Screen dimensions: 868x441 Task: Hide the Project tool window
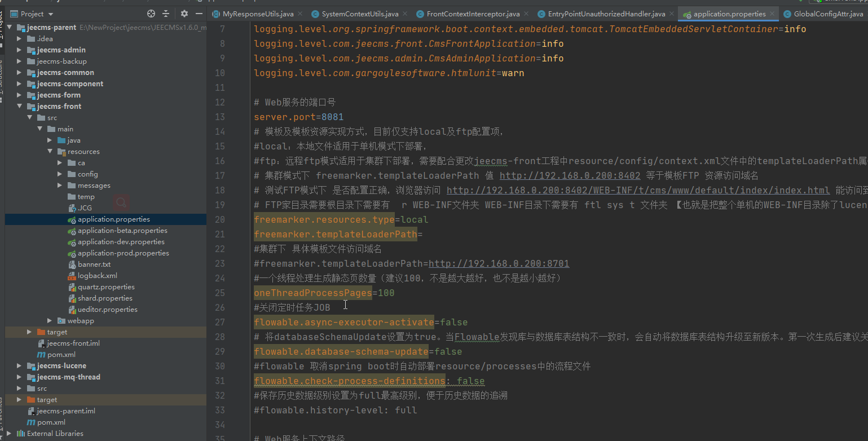point(199,14)
